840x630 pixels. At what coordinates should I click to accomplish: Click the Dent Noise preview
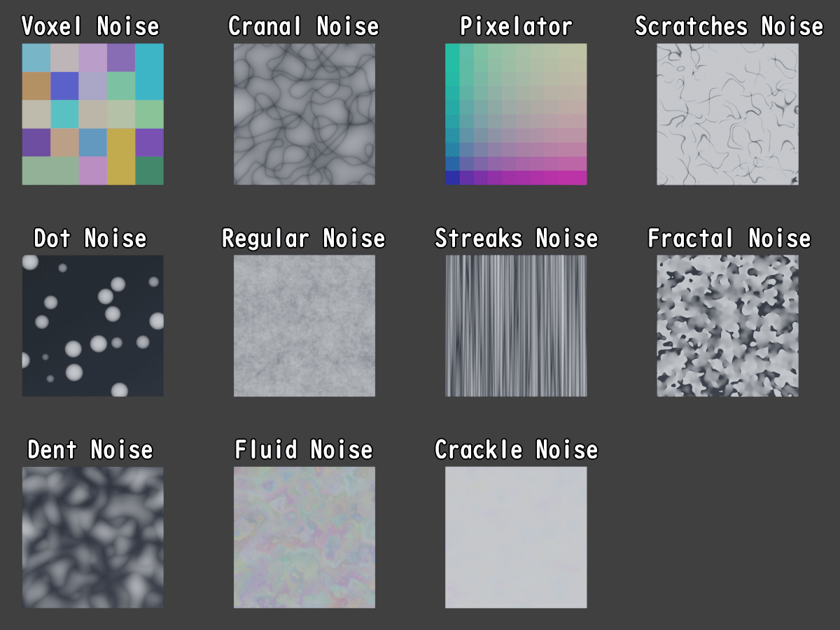[93, 537]
